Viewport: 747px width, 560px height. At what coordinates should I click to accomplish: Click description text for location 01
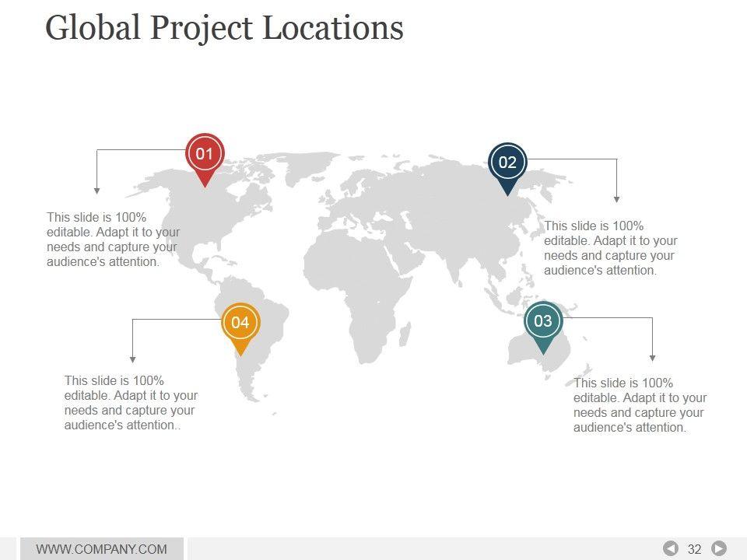(114, 240)
